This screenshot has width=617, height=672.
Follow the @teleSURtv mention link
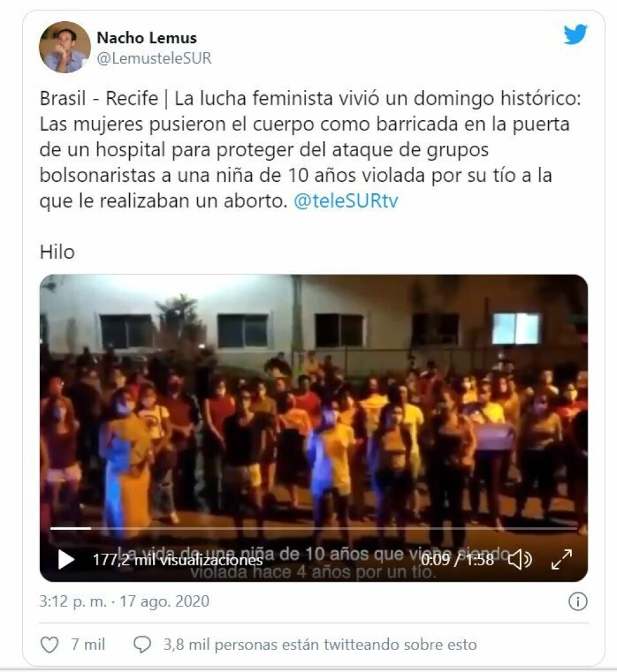coord(346,200)
